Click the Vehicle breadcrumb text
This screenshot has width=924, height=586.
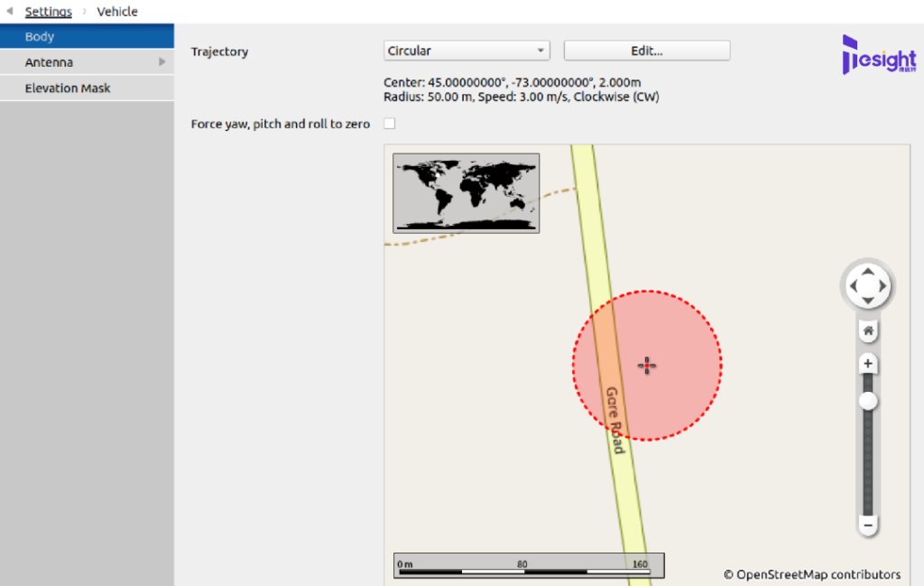(x=117, y=11)
